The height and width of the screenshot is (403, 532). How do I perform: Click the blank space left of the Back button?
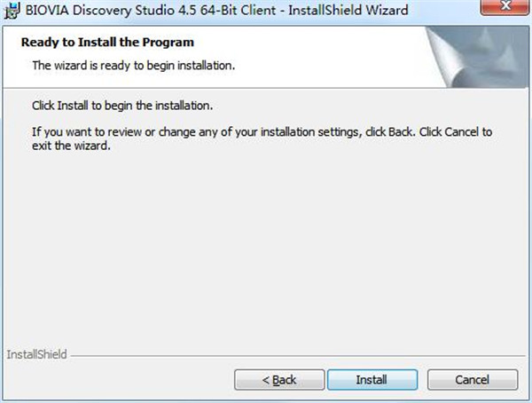(115, 379)
